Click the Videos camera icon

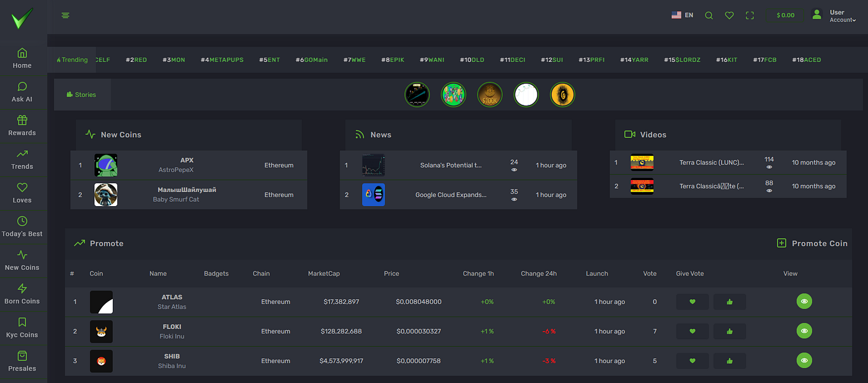point(630,134)
